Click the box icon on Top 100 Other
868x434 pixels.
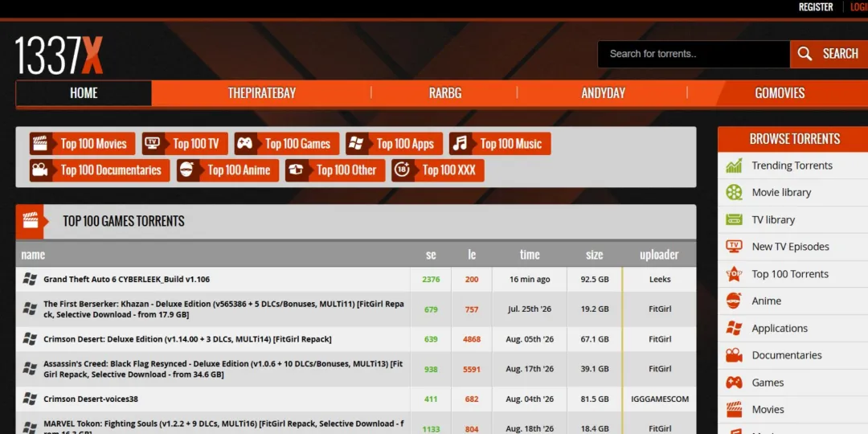(x=296, y=170)
